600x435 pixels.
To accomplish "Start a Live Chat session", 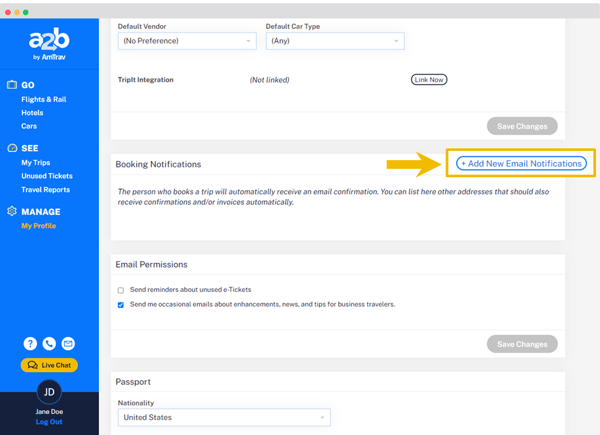I will click(49, 365).
